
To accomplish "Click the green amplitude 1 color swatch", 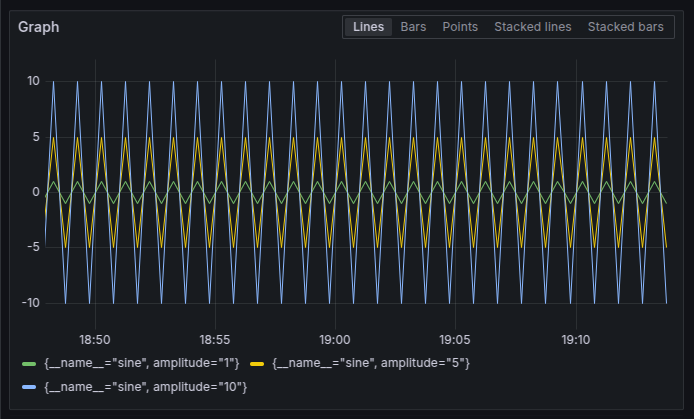I will (x=29, y=364).
